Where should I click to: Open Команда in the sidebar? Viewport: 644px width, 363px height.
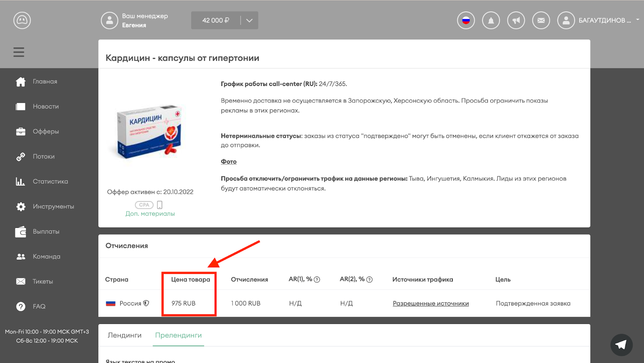click(47, 256)
